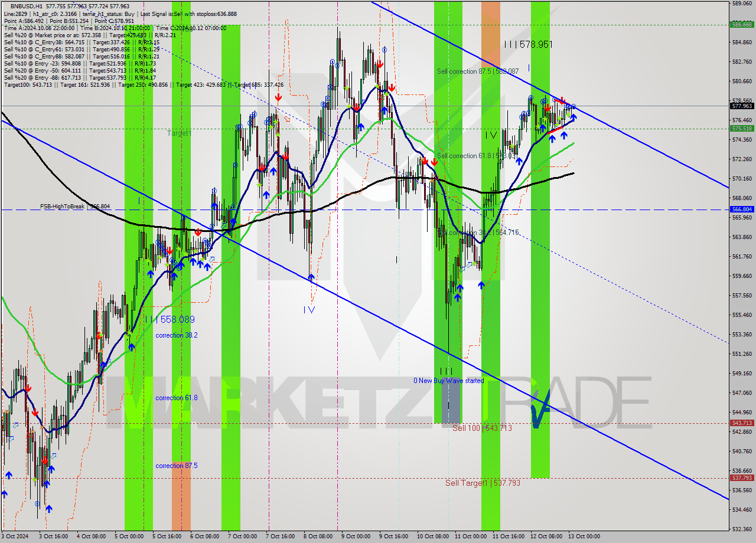The image size is (756, 543).
Task: Click the '13 Oct 00:00' time axis label
Action: tap(584, 537)
